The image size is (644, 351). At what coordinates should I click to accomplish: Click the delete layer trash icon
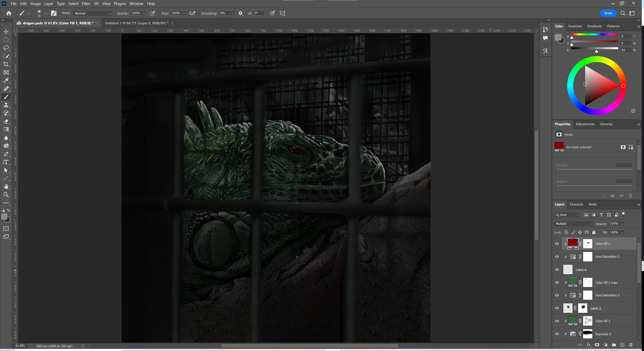click(x=631, y=345)
